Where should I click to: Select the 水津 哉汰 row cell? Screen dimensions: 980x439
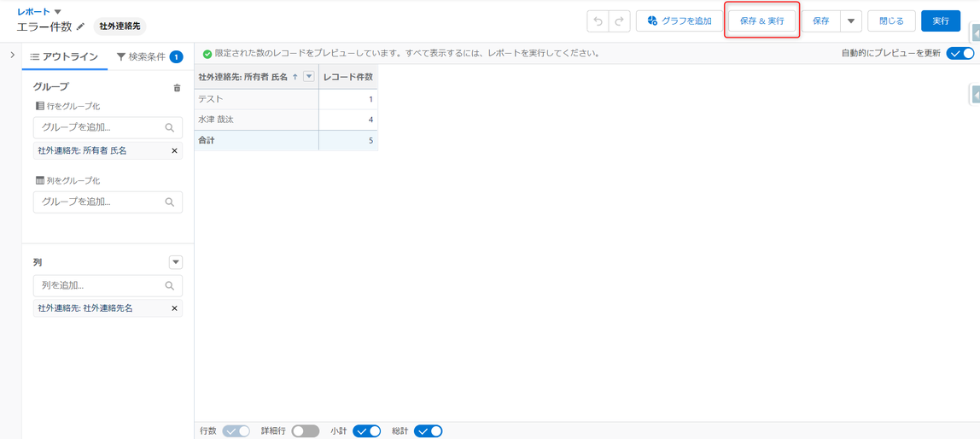click(256, 120)
